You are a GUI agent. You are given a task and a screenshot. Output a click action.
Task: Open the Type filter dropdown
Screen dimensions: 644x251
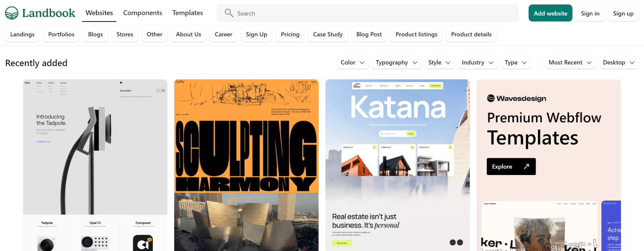(516, 62)
